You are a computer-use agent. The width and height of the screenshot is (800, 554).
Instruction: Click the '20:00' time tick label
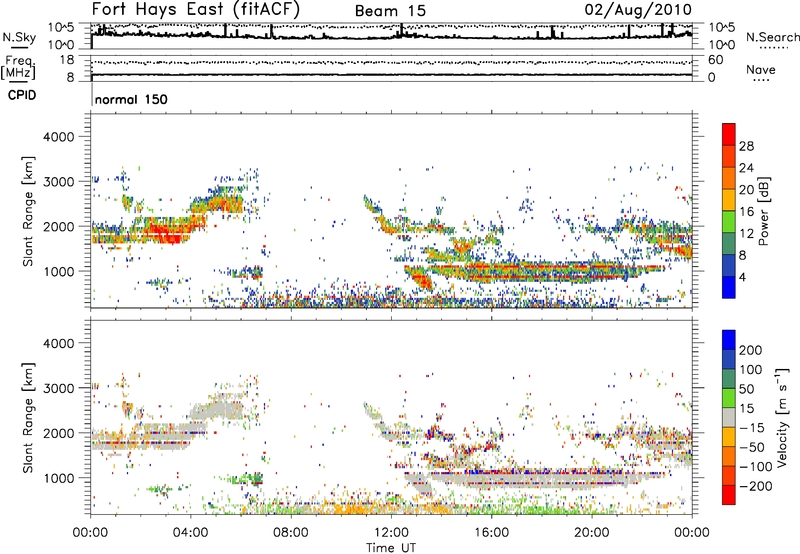point(591,533)
